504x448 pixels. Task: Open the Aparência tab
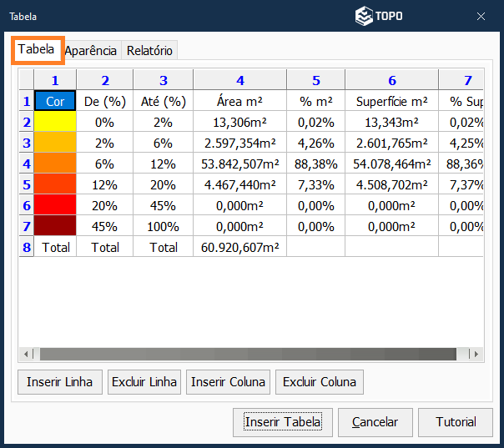coord(91,51)
